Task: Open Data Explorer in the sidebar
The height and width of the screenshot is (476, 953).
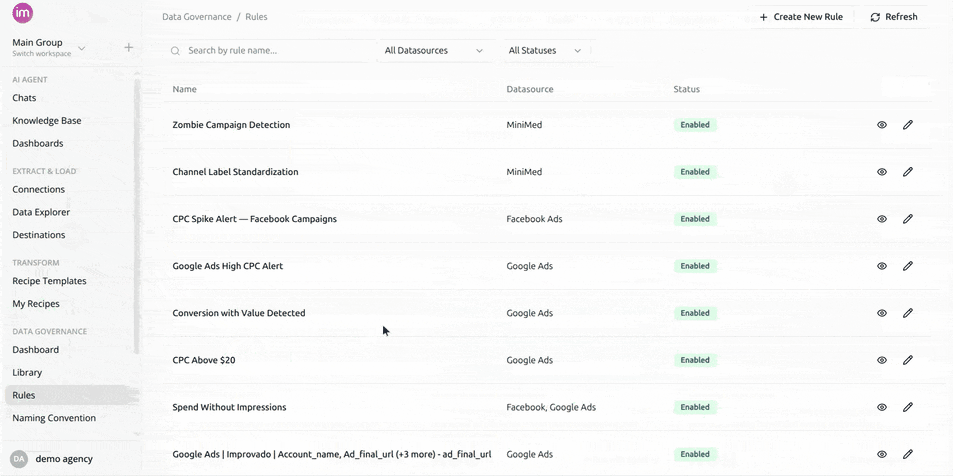Action: tap(41, 212)
